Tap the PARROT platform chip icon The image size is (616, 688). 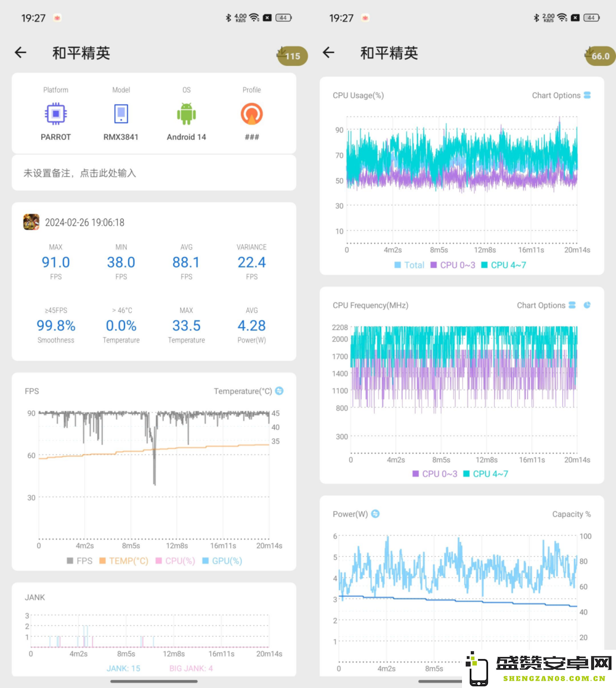(x=55, y=114)
